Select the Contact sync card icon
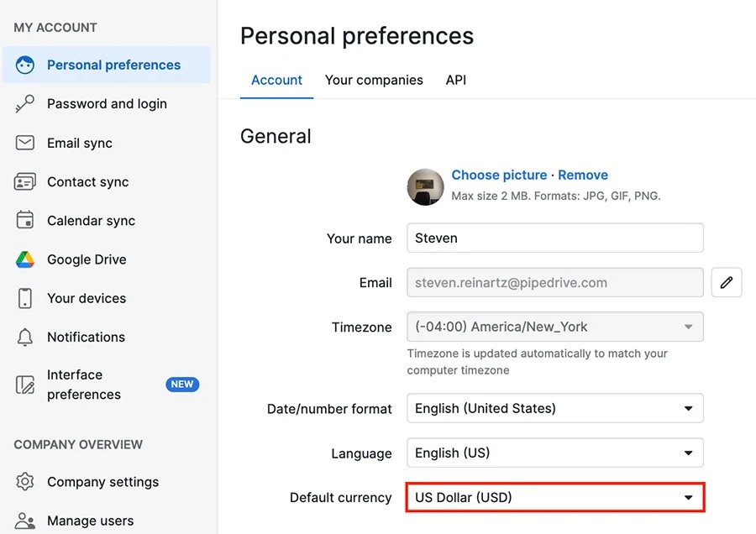The image size is (756, 534). point(24,181)
